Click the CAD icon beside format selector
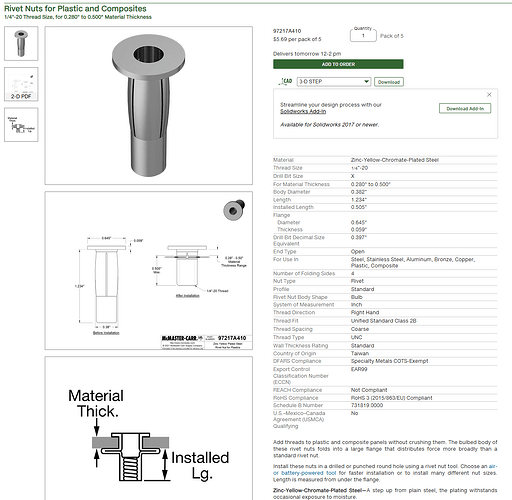 286,81
